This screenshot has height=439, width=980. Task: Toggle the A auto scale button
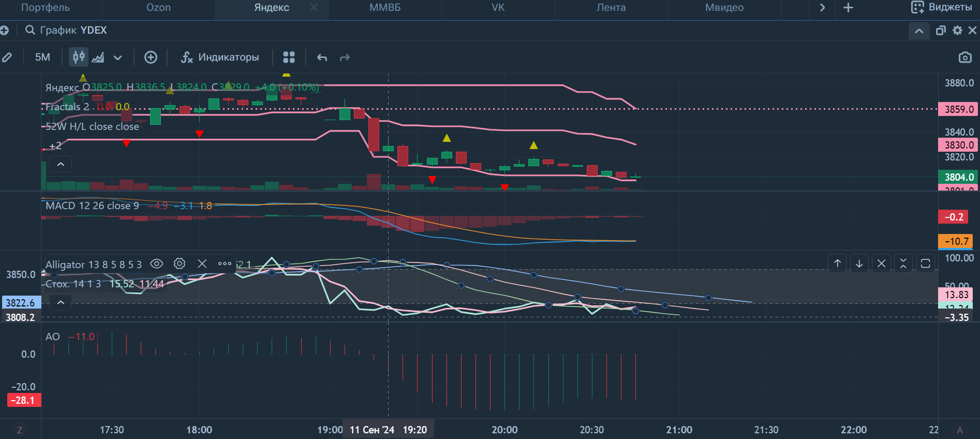(960, 430)
